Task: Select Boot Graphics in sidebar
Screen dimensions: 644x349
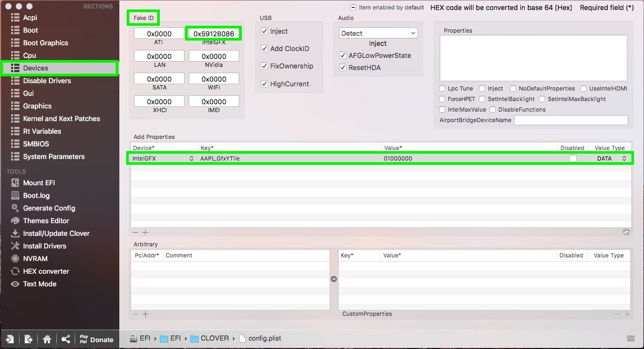Action: (x=46, y=43)
